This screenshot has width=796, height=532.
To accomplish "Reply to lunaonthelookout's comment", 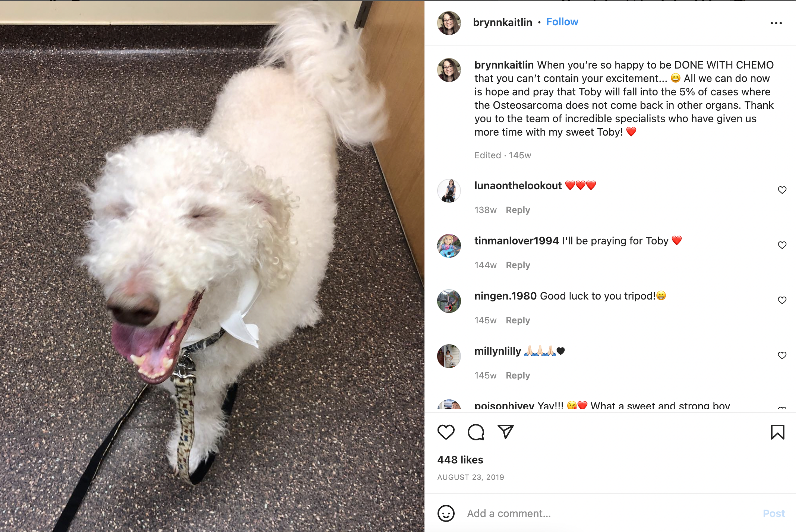I will click(518, 210).
